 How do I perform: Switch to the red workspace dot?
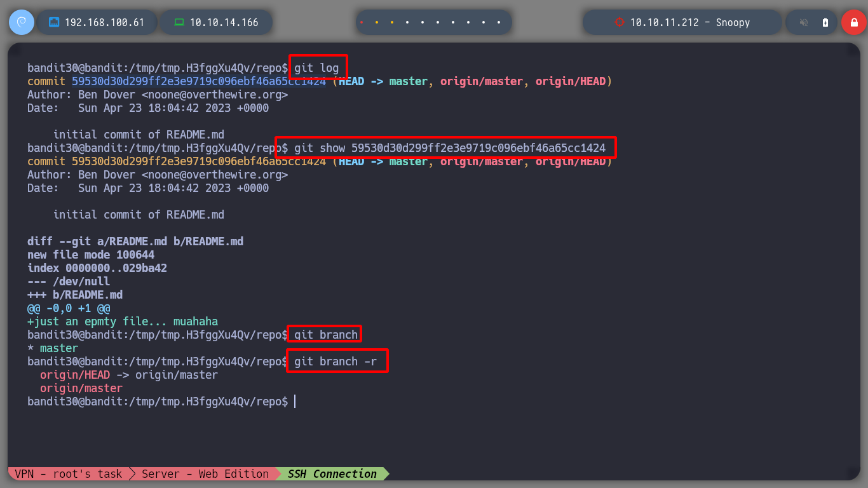362,22
